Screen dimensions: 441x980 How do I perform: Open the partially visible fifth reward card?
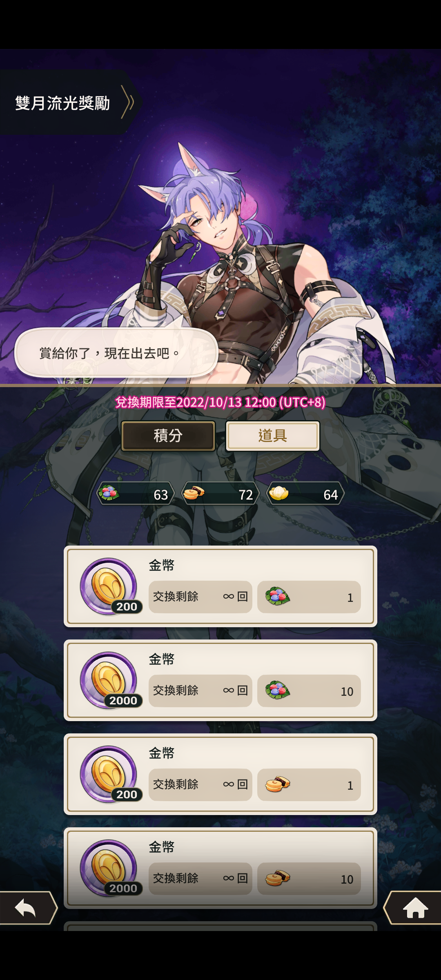pyautogui.click(x=220, y=926)
